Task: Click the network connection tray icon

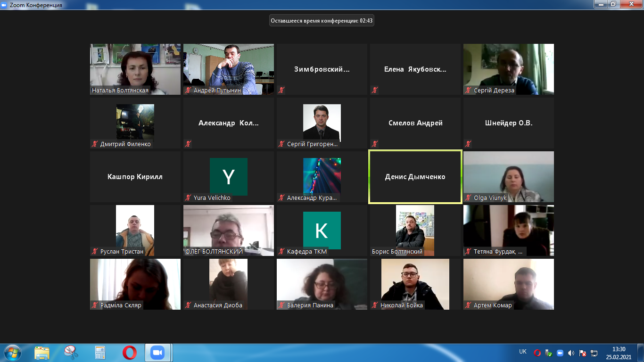Action: (x=594, y=353)
